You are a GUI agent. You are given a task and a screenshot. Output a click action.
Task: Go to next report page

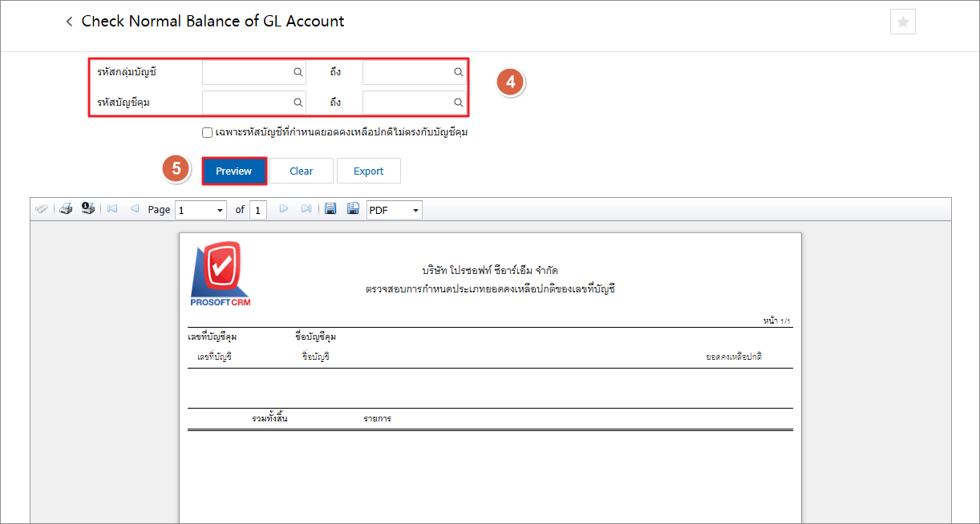tap(283, 209)
